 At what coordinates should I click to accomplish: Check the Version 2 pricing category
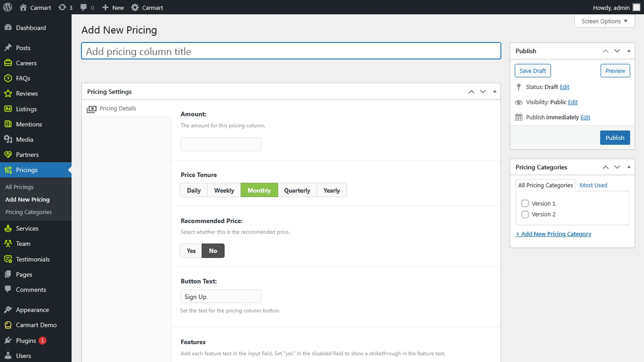click(525, 215)
